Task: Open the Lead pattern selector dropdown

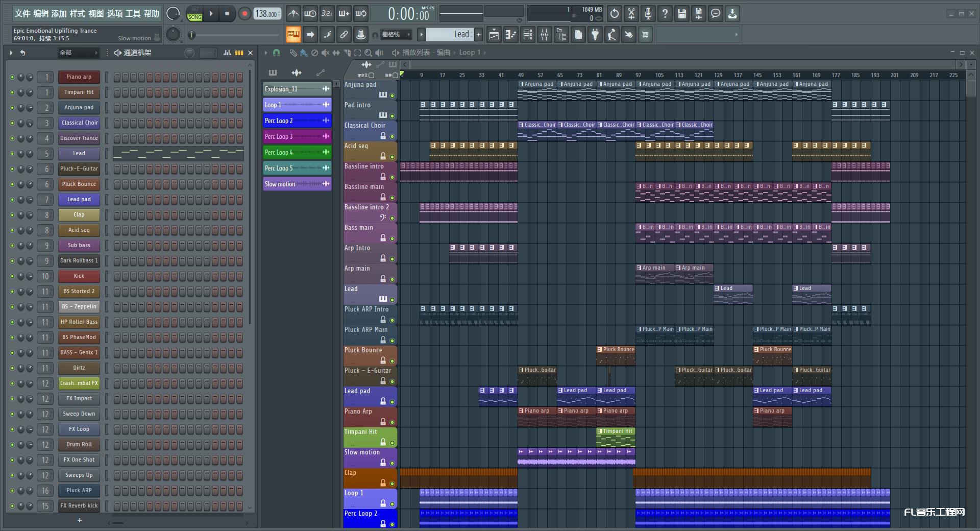Action: coord(450,35)
